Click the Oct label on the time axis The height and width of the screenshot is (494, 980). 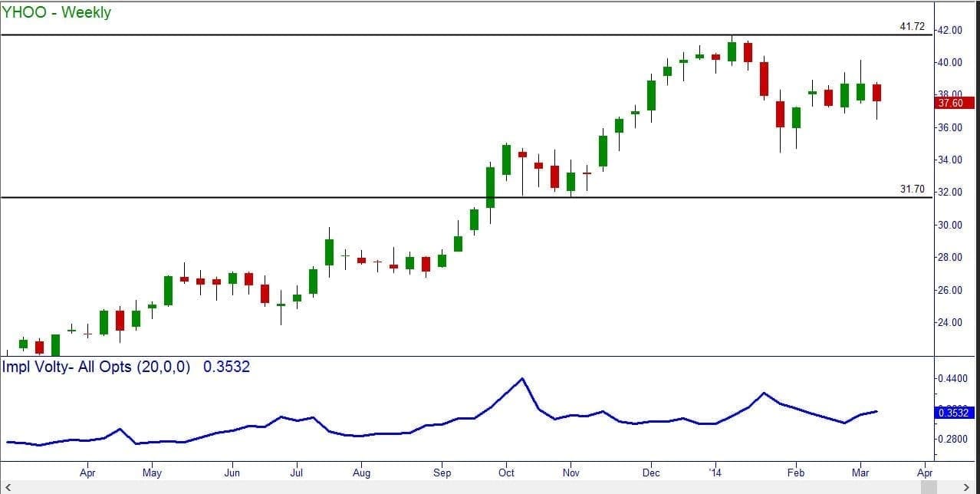click(x=505, y=473)
